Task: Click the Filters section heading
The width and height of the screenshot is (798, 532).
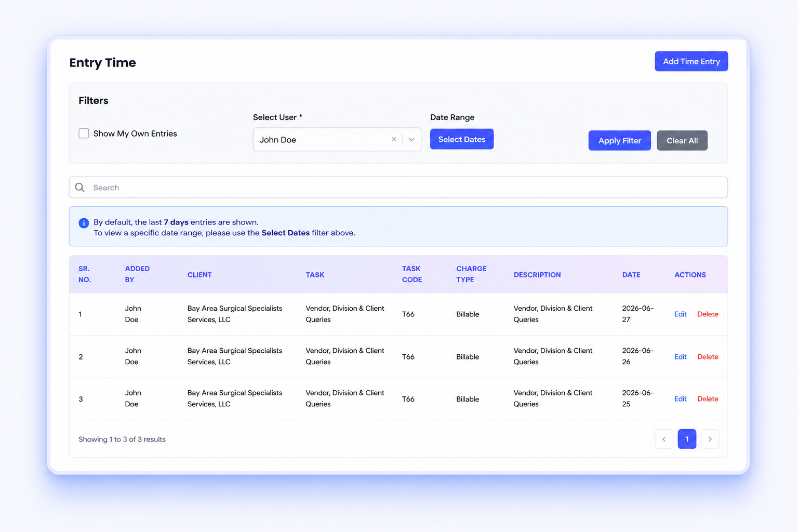Action: coord(94,101)
